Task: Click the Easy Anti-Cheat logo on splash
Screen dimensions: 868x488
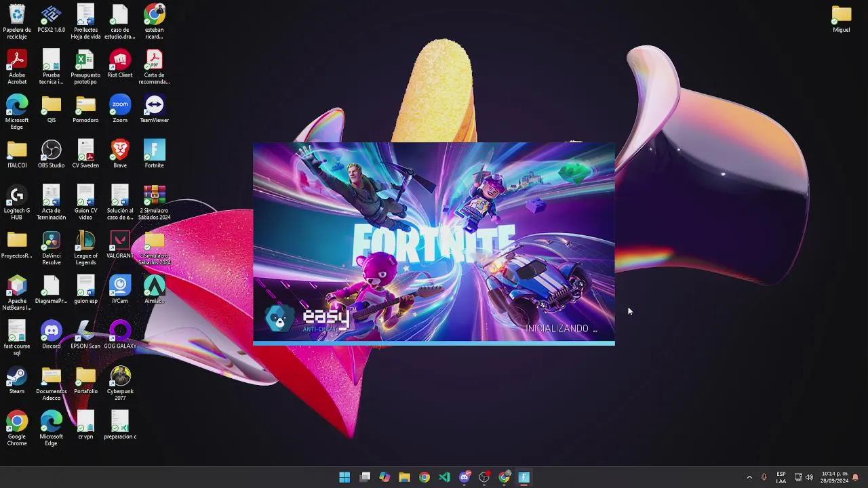Action: (309, 318)
